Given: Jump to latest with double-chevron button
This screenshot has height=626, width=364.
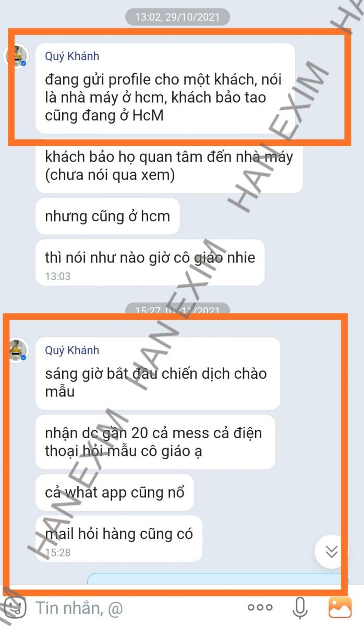Looking at the screenshot, I should click(331, 551).
